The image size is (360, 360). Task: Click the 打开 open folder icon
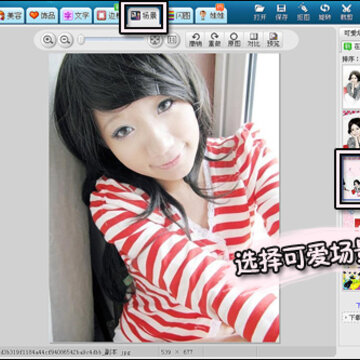[260, 12]
